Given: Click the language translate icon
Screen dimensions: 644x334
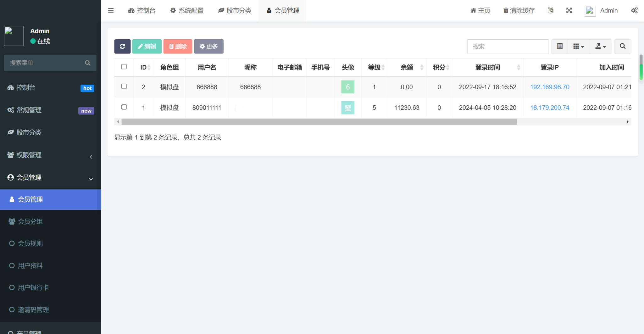Looking at the screenshot, I should [x=551, y=10].
